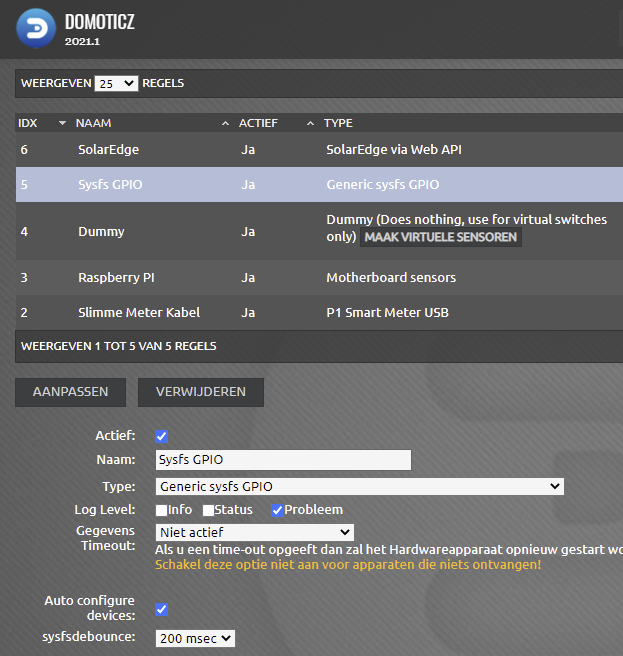Toggle Auto configure devices checkbox
The height and width of the screenshot is (656, 623).
[162, 609]
